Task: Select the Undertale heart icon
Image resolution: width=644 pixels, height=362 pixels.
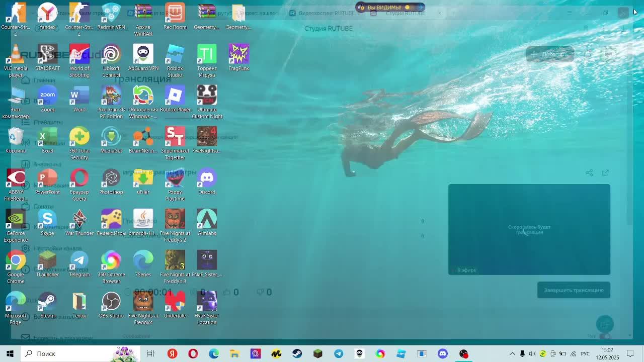Action: point(175,305)
